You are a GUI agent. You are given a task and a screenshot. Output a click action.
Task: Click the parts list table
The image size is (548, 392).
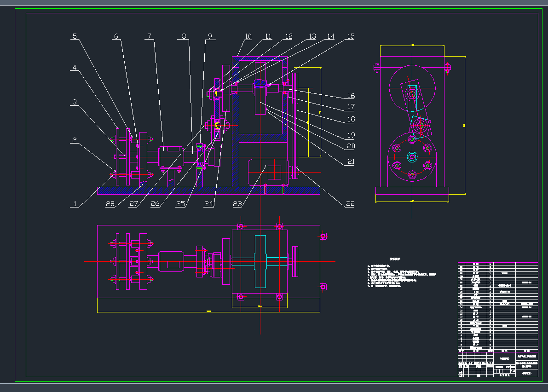[x=497, y=306]
